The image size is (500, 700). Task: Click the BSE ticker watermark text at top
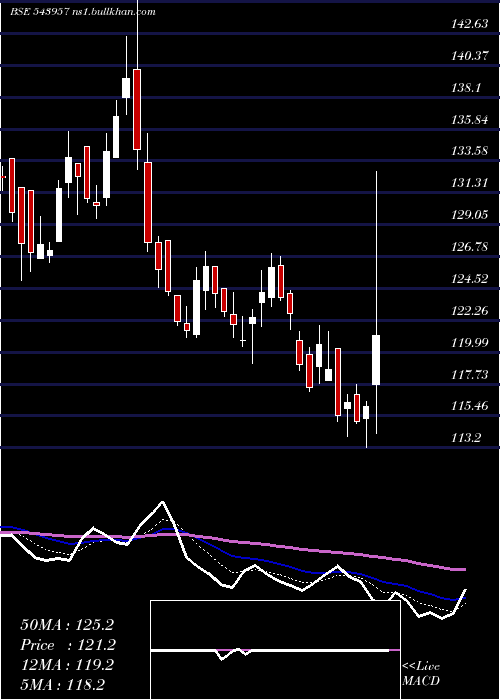83,12
